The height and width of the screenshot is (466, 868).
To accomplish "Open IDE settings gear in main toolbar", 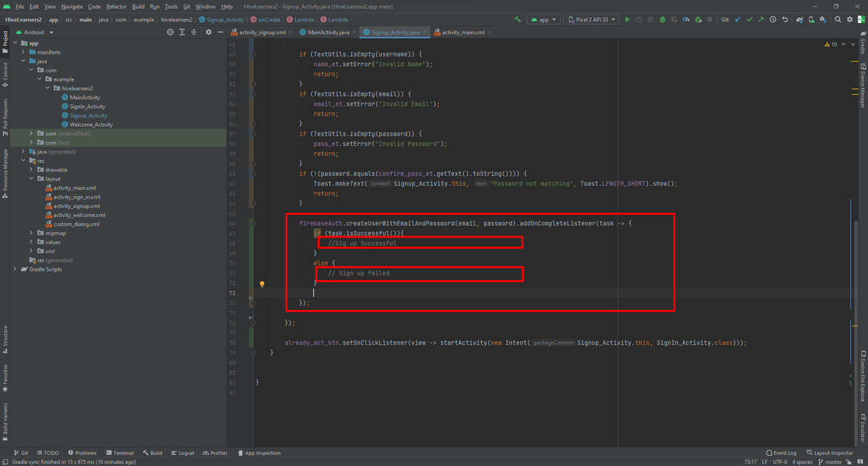I will pyautogui.click(x=850, y=20).
